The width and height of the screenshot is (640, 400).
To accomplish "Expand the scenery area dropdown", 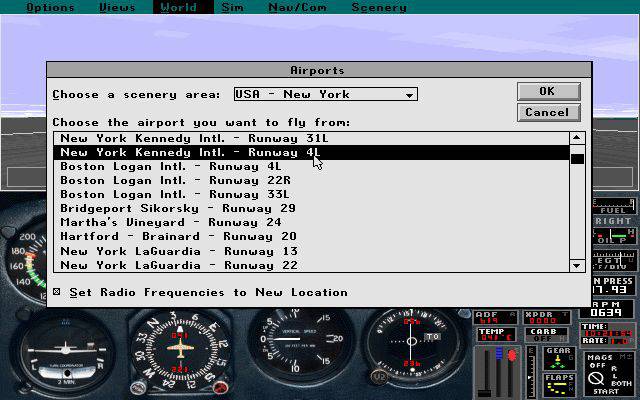I will [409, 95].
